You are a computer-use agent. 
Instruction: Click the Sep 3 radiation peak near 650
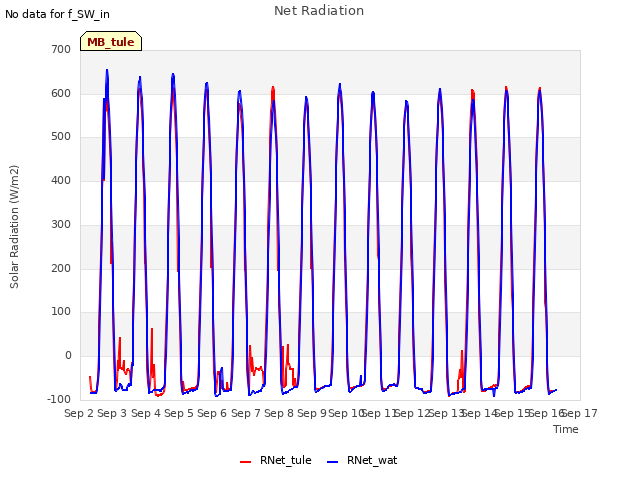(107, 70)
